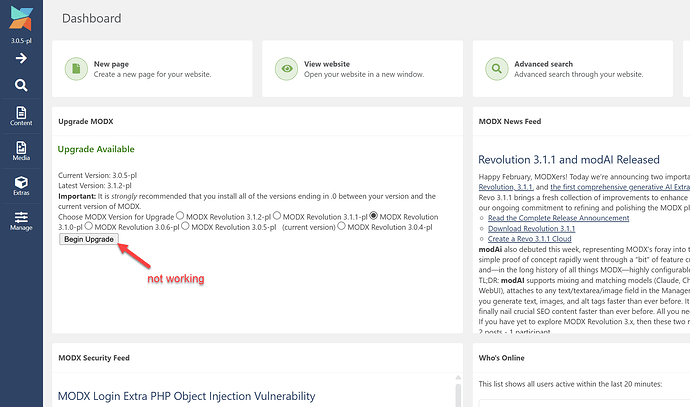Select MODX Revolution 3.1.0-pl radio button
This screenshot has width=690, height=407.
click(374, 216)
